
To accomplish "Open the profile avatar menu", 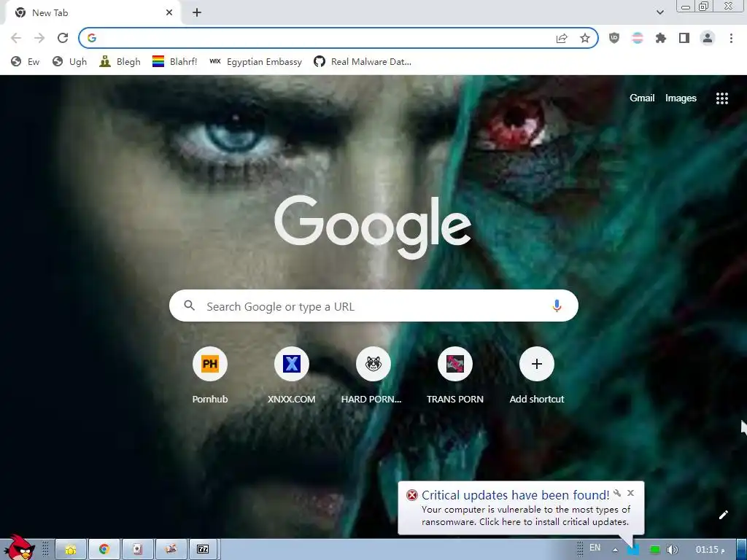I will 708,38.
